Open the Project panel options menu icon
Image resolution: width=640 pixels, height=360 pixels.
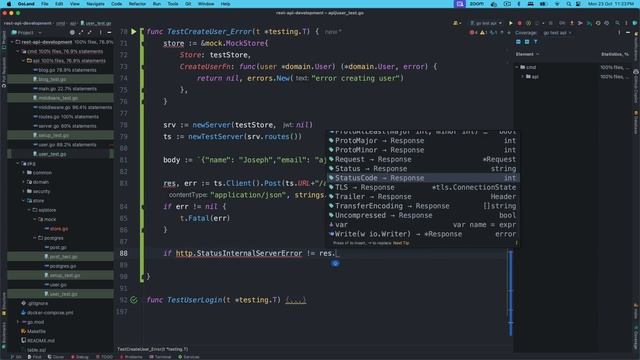tap(100, 33)
